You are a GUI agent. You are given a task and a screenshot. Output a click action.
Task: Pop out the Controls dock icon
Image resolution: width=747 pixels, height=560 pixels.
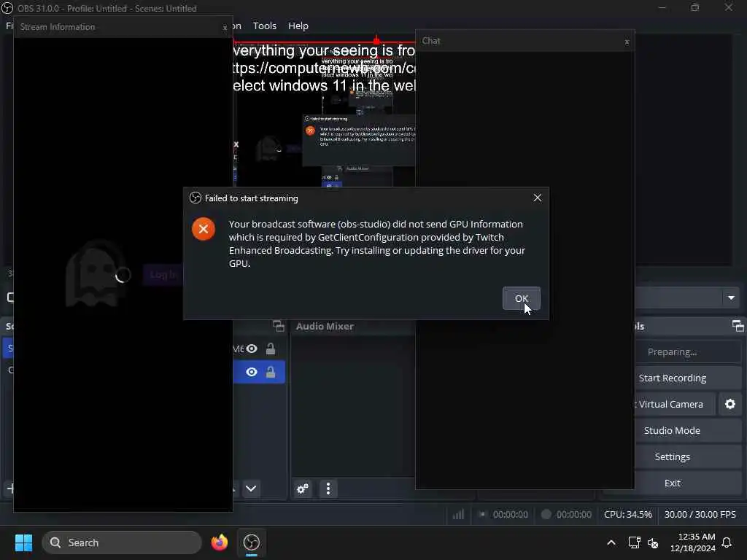pyautogui.click(x=738, y=326)
